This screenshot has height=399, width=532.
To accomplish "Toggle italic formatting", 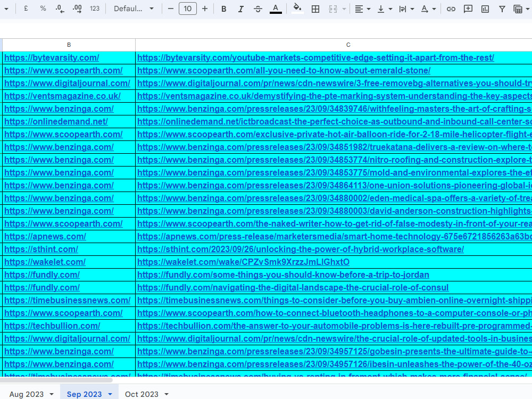I will click(240, 9).
